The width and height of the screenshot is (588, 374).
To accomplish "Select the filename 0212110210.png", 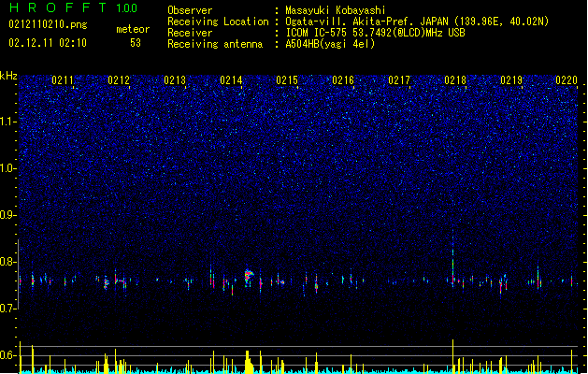I will (x=48, y=24).
